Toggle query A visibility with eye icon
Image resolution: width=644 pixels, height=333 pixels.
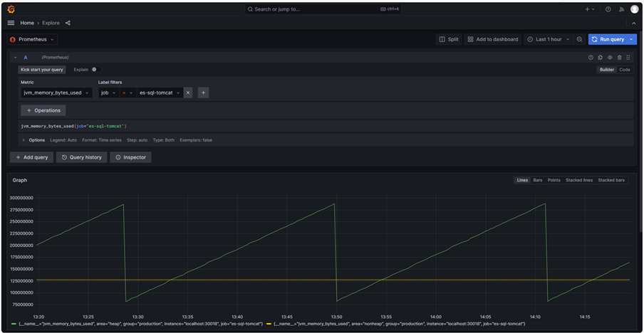coord(610,58)
